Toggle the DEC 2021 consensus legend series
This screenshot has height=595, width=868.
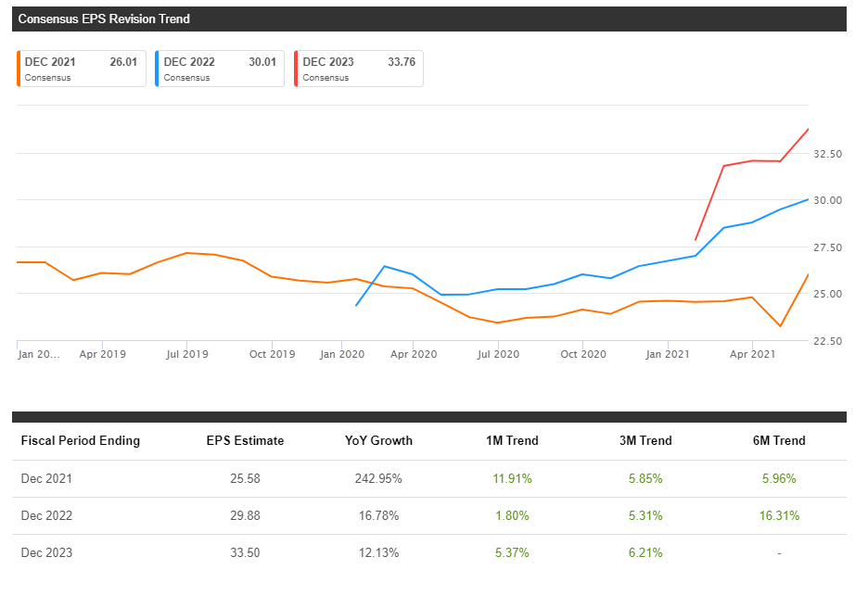81,69
